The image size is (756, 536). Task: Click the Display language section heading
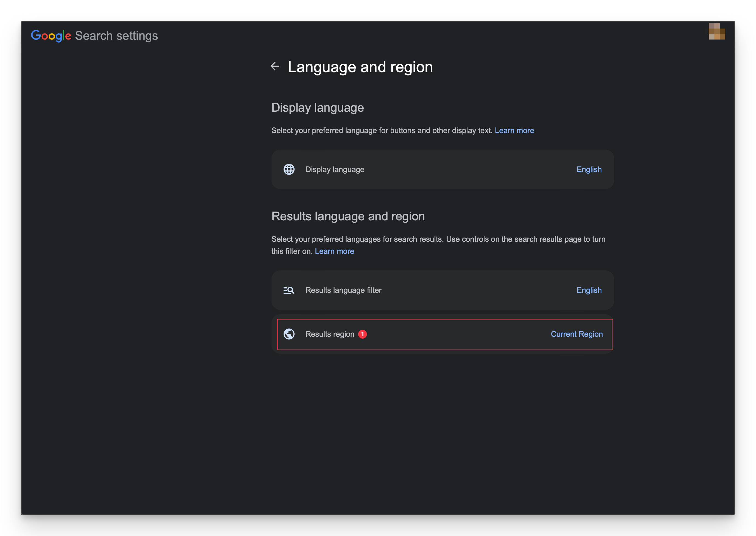coord(318,107)
